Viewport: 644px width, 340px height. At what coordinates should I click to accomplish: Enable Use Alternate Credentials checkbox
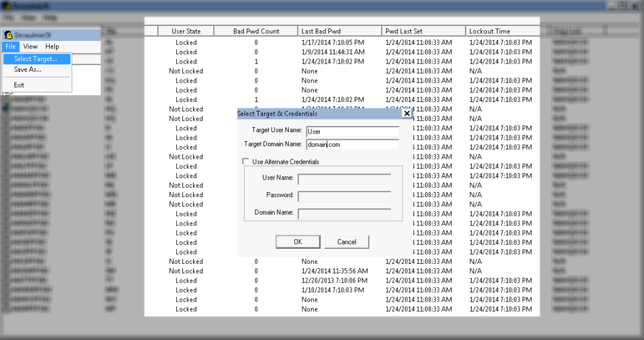[x=246, y=162]
